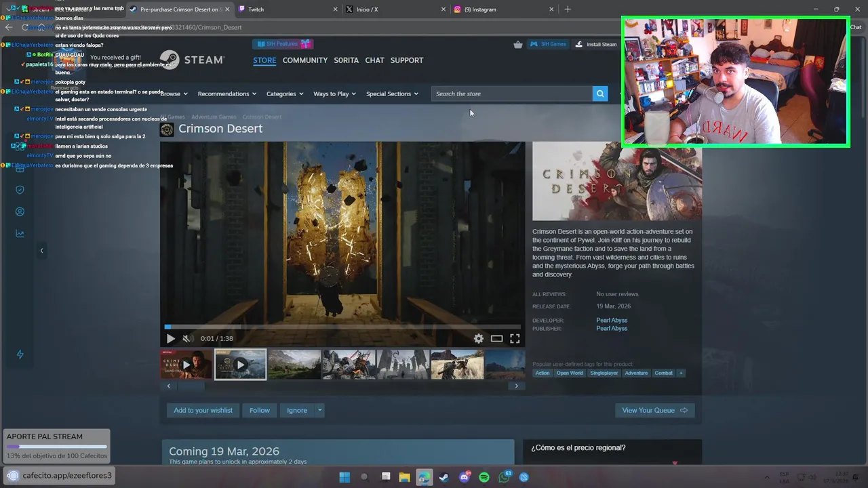868x488 pixels.
Task: Focus the Search the store field
Action: pyautogui.click(x=512, y=94)
